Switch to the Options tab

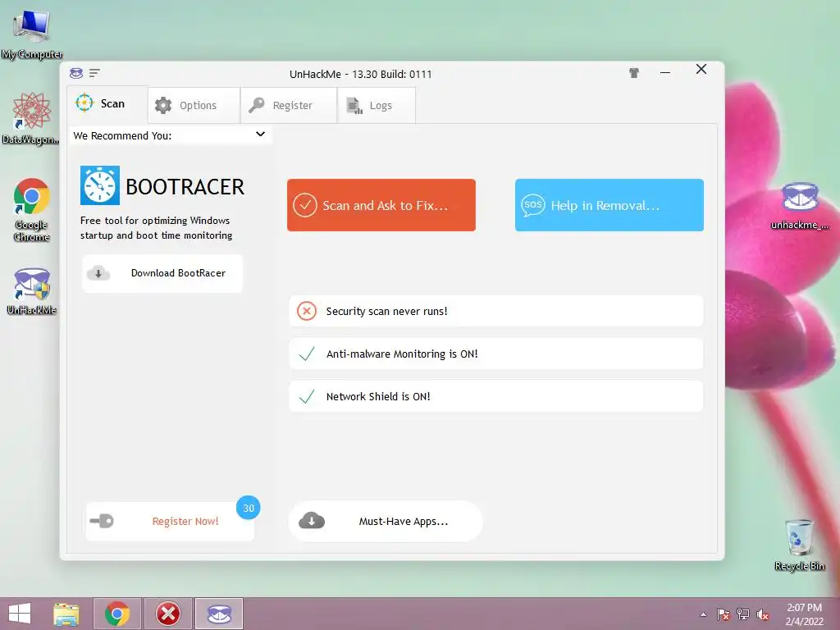(x=194, y=106)
